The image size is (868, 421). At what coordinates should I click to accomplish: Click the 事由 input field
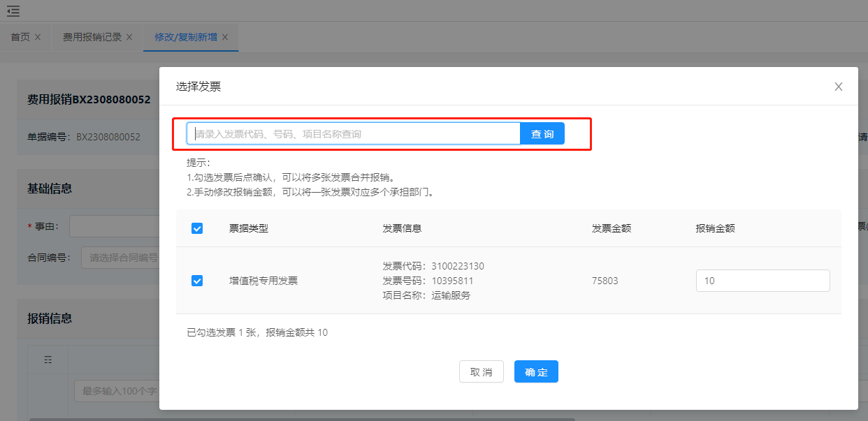coord(115,226)
